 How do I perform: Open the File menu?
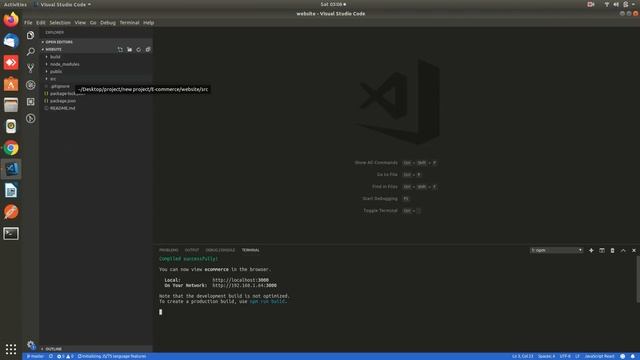click(x=28, y=22)
